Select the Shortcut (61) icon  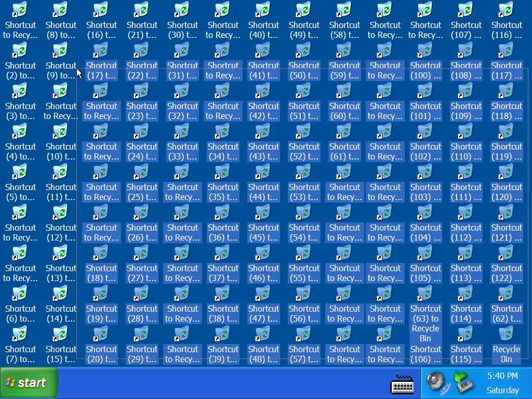345,131
